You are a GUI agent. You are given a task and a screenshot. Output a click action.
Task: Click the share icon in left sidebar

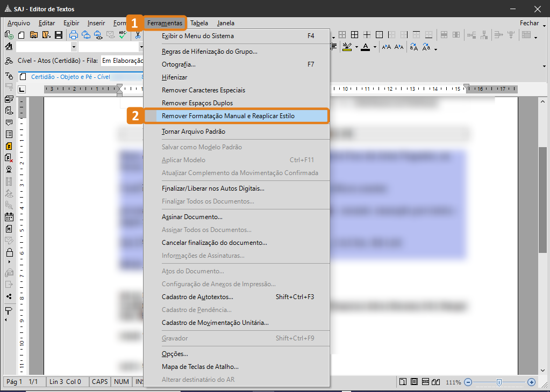(x=9, y=296)
